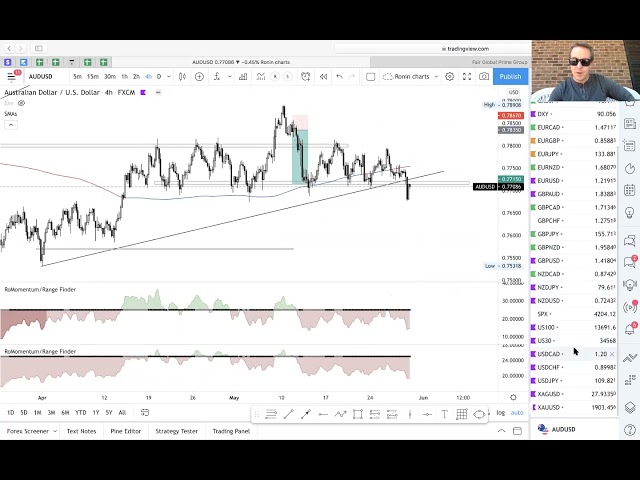The width and height of the screenshot is (640, 480).
Task: Select GBPUSD in the watchlist
Action: [549, 261]
